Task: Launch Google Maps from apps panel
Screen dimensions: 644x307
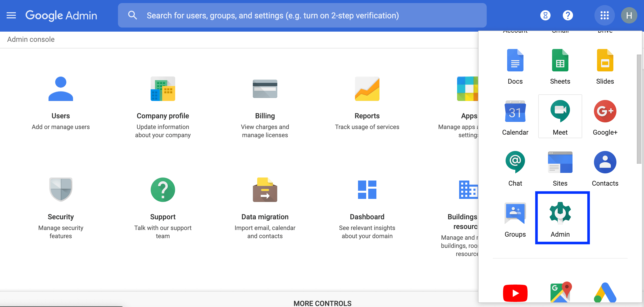Action: coord(561,292)
